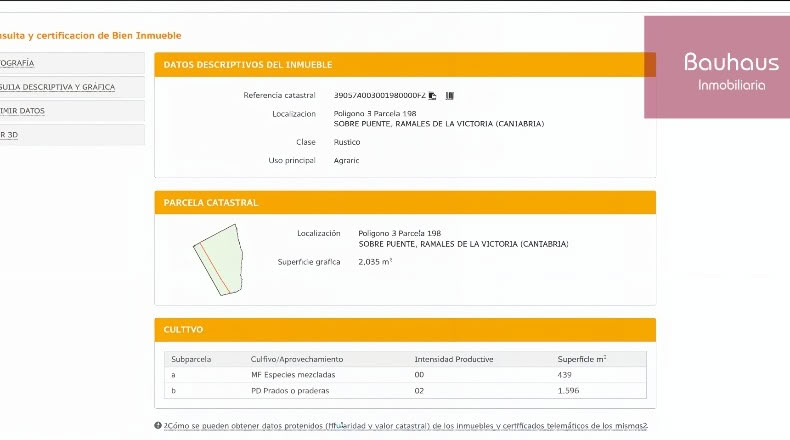Click the Intensidad Productiva column header

click(x=454, y=359)
